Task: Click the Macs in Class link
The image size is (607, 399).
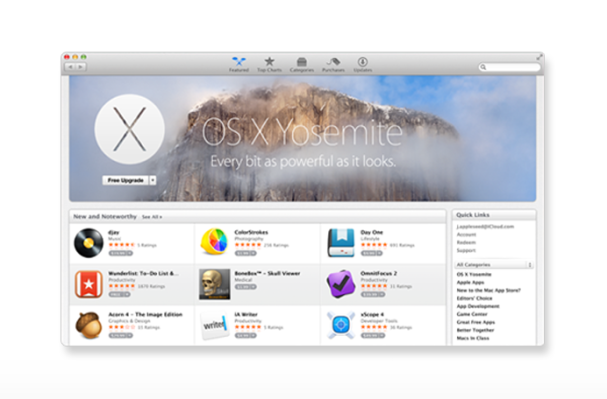Action: point(473,338)
